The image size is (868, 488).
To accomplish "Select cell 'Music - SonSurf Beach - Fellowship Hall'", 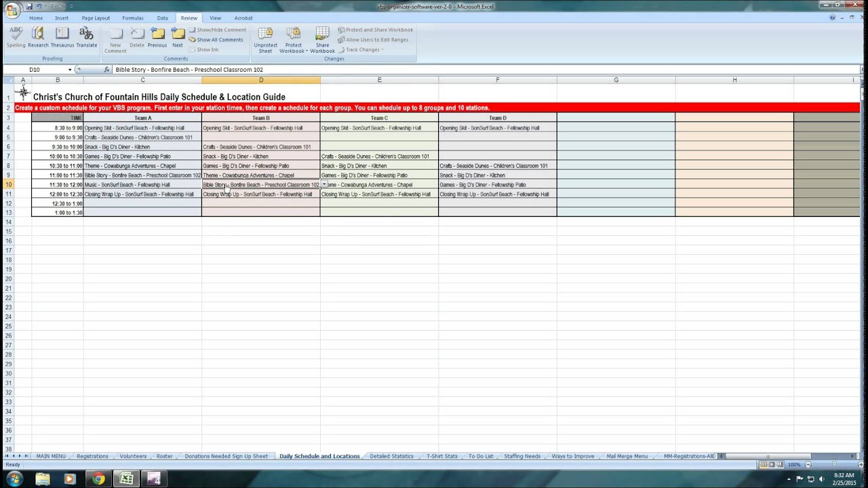I will coord(142,184).
